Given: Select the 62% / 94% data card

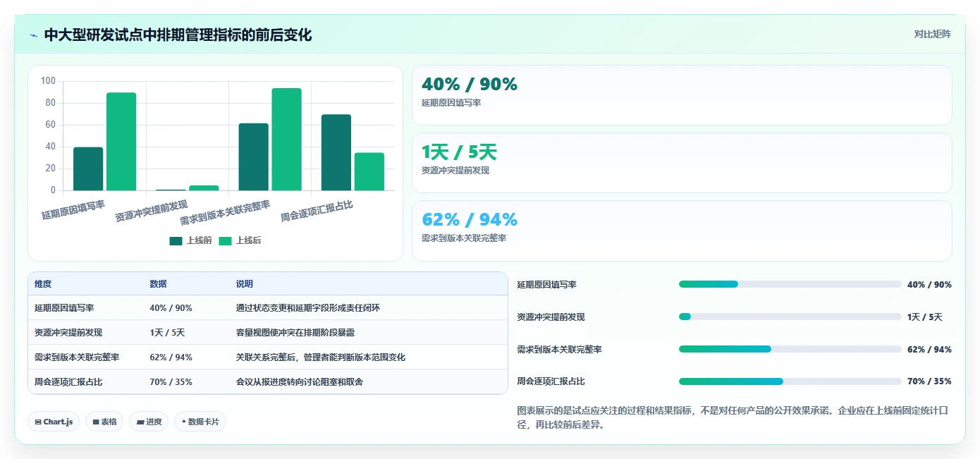Looking at the screenshot, I should click(x=682, y=231).
